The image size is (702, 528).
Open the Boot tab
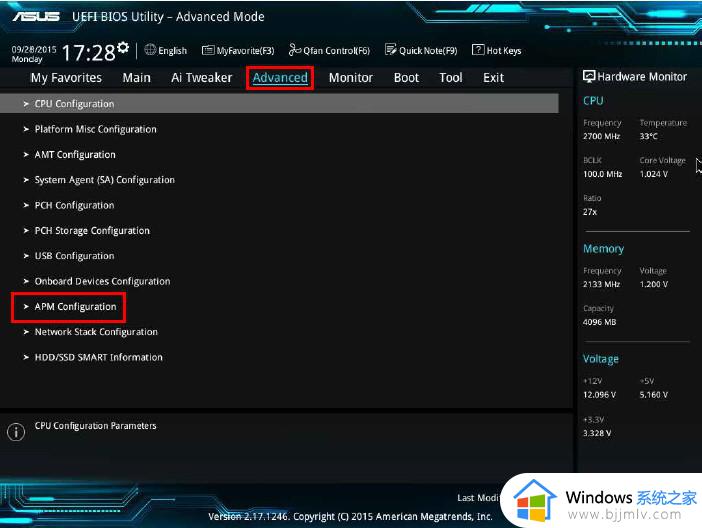point(406,78)
